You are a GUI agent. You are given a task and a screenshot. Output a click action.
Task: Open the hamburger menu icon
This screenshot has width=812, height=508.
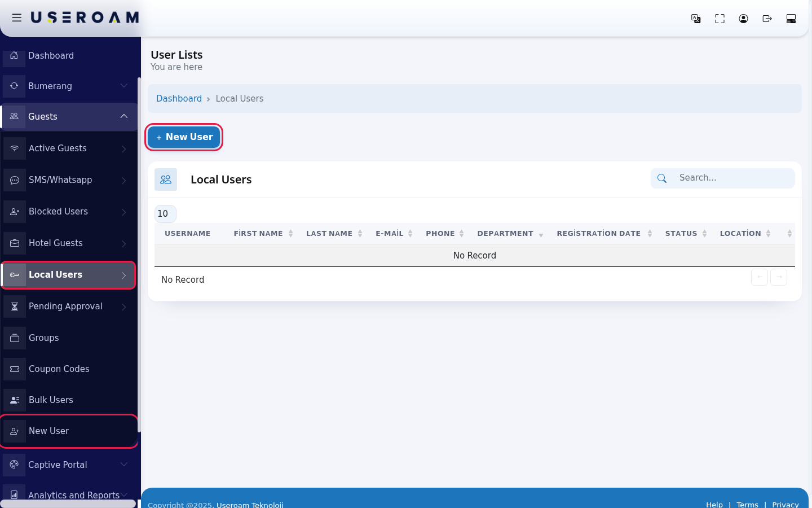[x=17, y=18]
